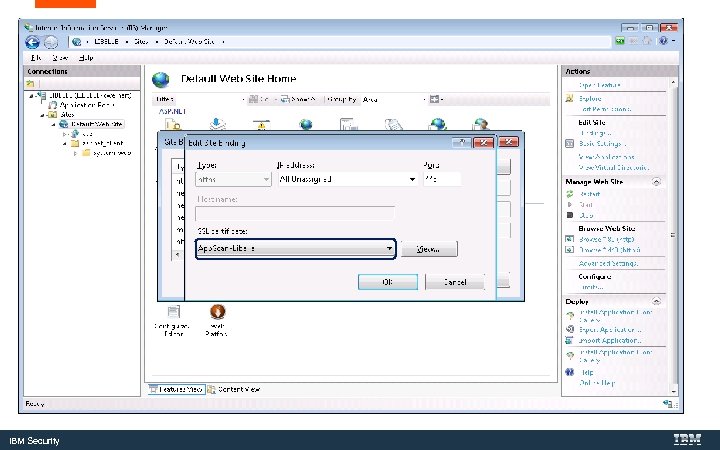720x450 pixels.
Task: Click the Import Application icon
Action: pyautogui.click(x=569, y=340)
